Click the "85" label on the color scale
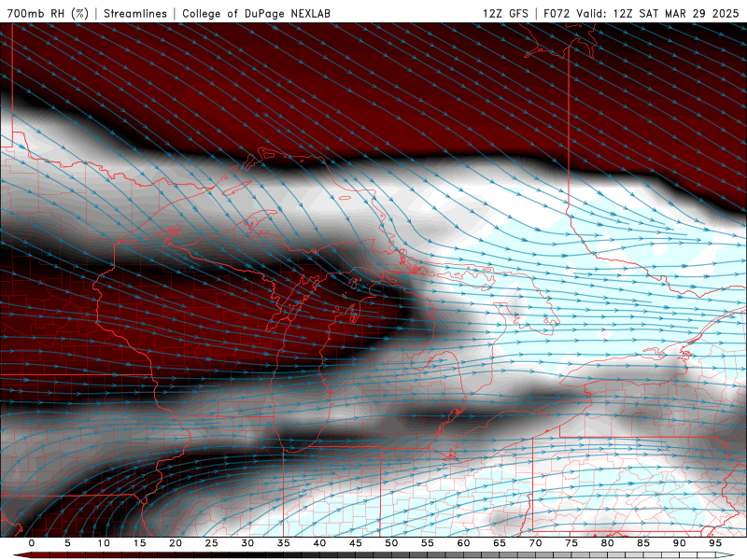Screen dimensions: 747x560 coord(643,543)
